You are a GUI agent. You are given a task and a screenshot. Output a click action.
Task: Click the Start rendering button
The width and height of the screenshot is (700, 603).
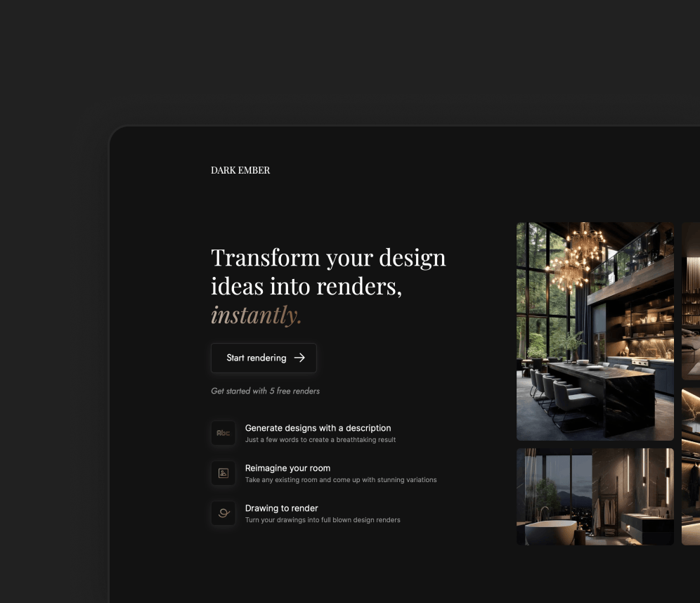click(264, 358)
